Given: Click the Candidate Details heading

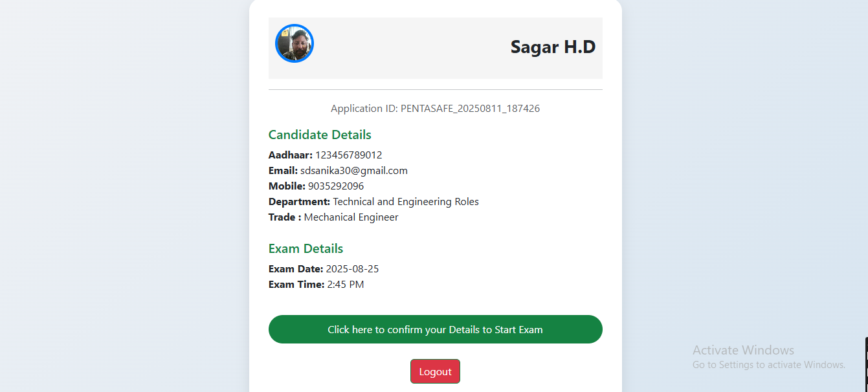Looking at the screenshot, I should click(320, 135).
